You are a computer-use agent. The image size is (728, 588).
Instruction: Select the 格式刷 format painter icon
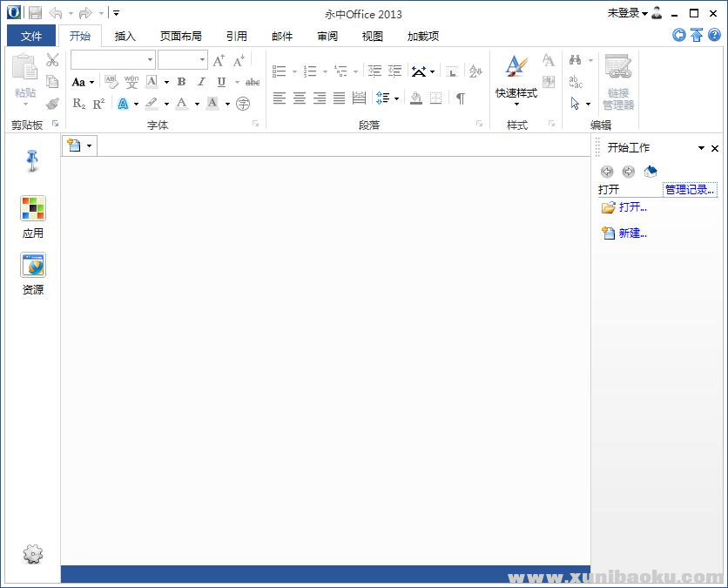pos(52,103)
